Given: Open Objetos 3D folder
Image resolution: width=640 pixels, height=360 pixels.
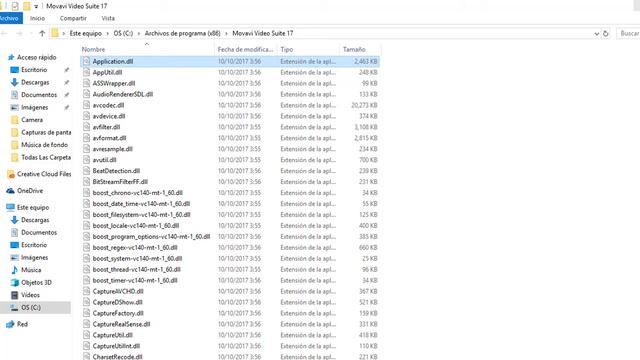Looking at the screenshot, I should click(36, 282).
